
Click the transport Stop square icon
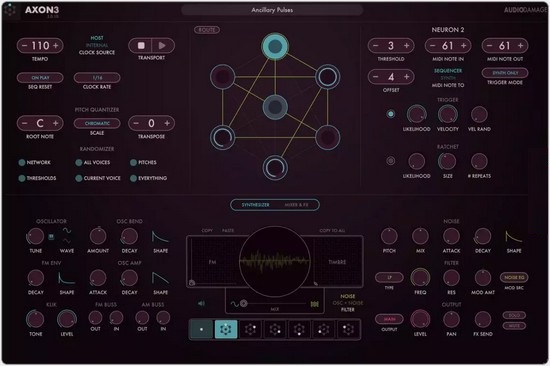tap(141, 46)
